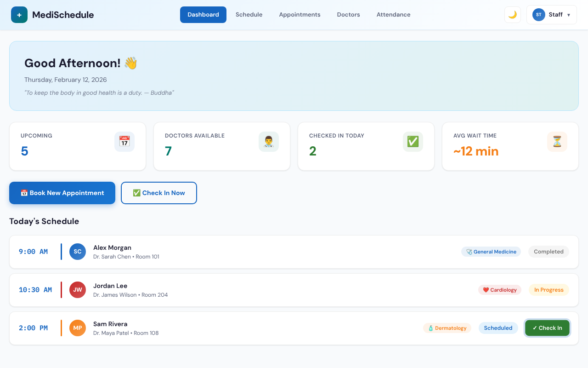This screenshot has height=368, width=588.
Task: Click the calendar icon on Upcoming card
Action: click(124, 142)
